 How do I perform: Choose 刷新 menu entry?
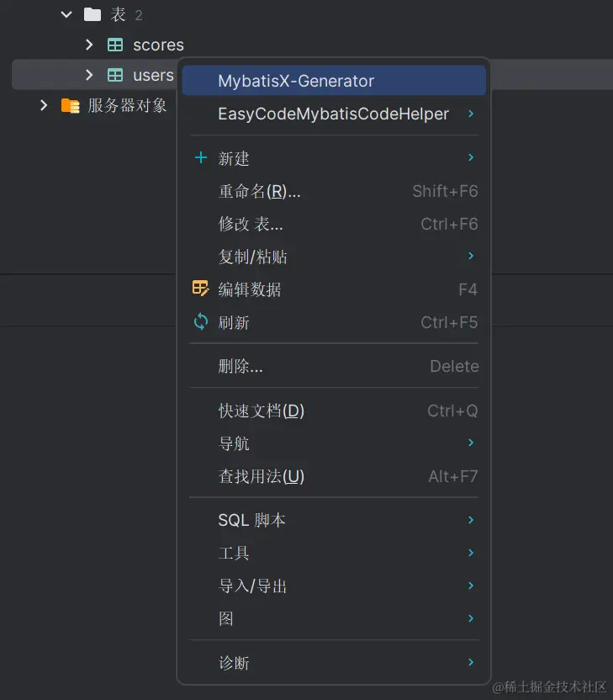tap(334, 322)
